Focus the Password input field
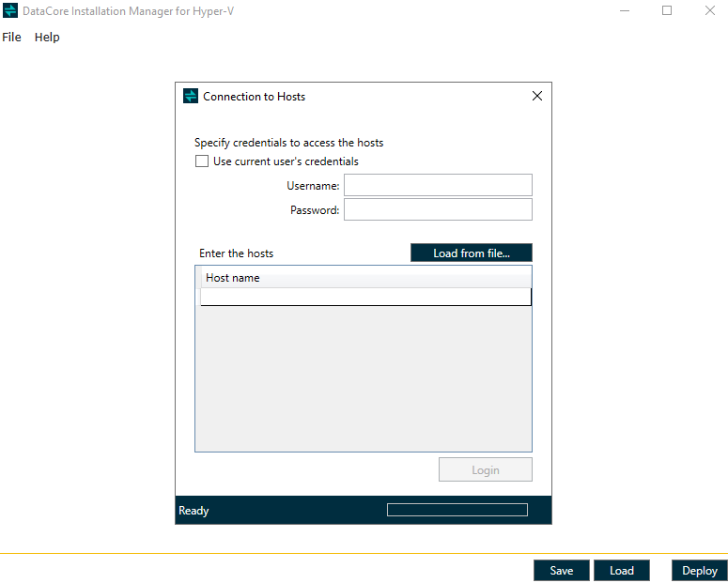The height and width of the screenshot is (583, 728). click(438, 209)
